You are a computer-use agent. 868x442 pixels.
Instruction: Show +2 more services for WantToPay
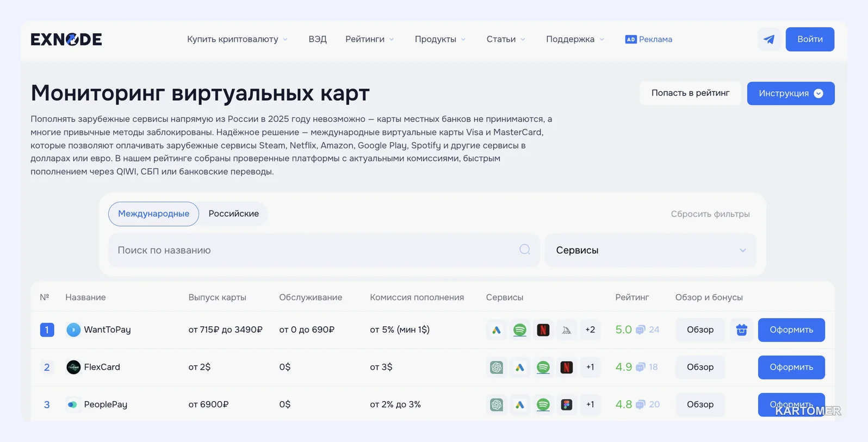(590, 329)
